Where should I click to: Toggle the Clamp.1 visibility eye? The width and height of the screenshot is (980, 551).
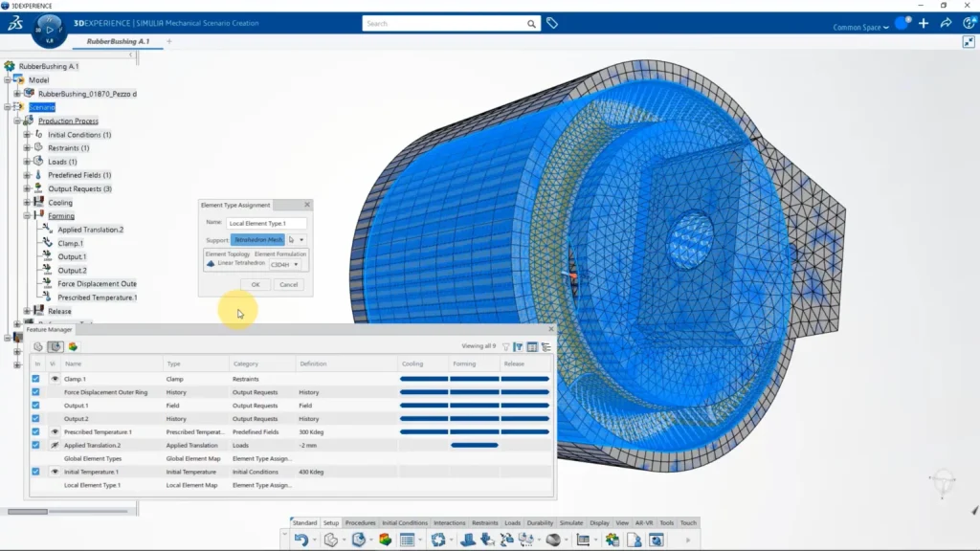point(55,379)
